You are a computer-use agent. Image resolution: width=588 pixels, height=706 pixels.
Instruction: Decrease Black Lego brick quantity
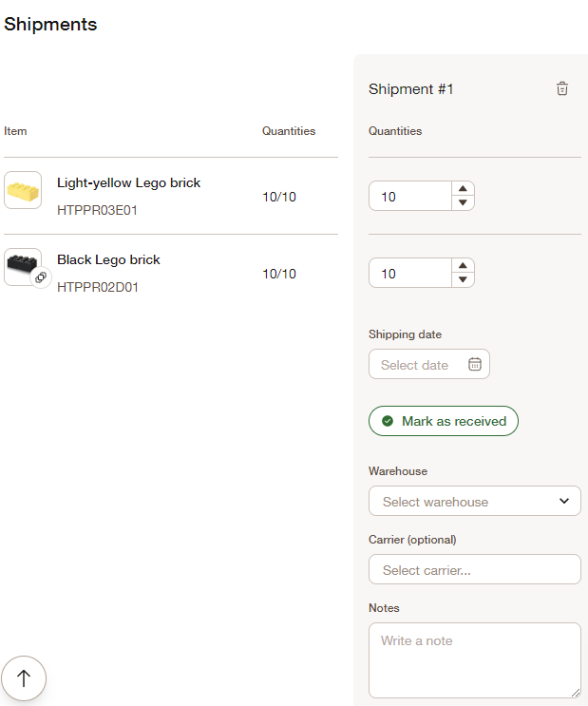463,280
